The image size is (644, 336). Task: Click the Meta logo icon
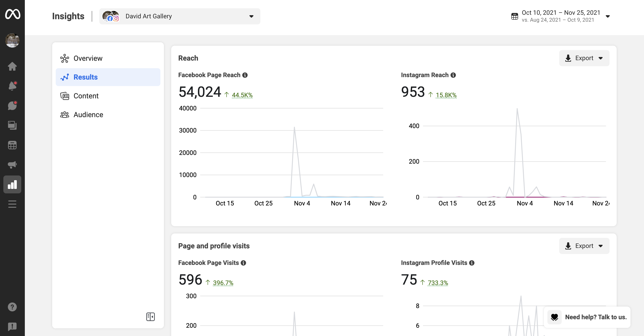pos(13,14)
